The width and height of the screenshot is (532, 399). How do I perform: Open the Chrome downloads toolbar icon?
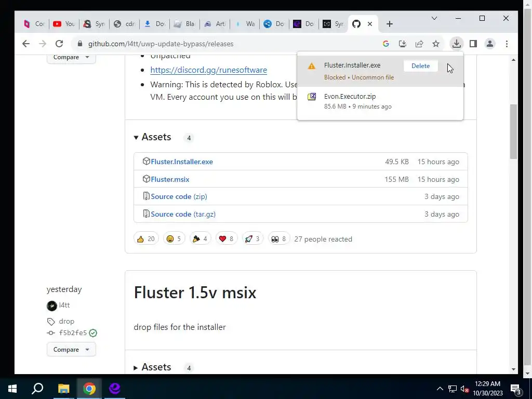456,44
